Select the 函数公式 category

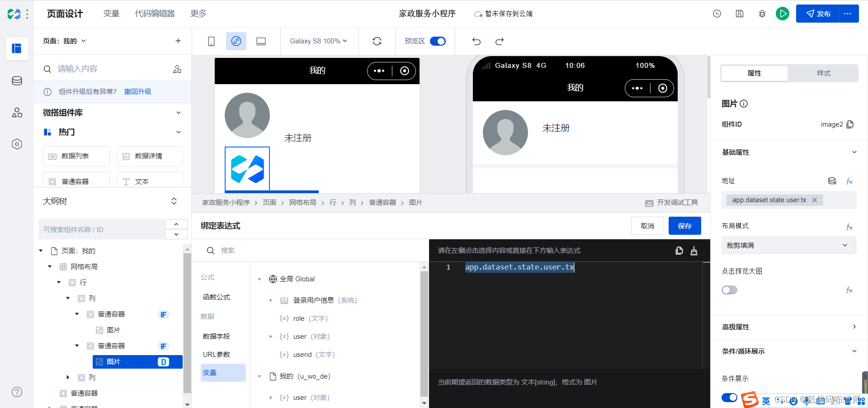click(217, 297)
